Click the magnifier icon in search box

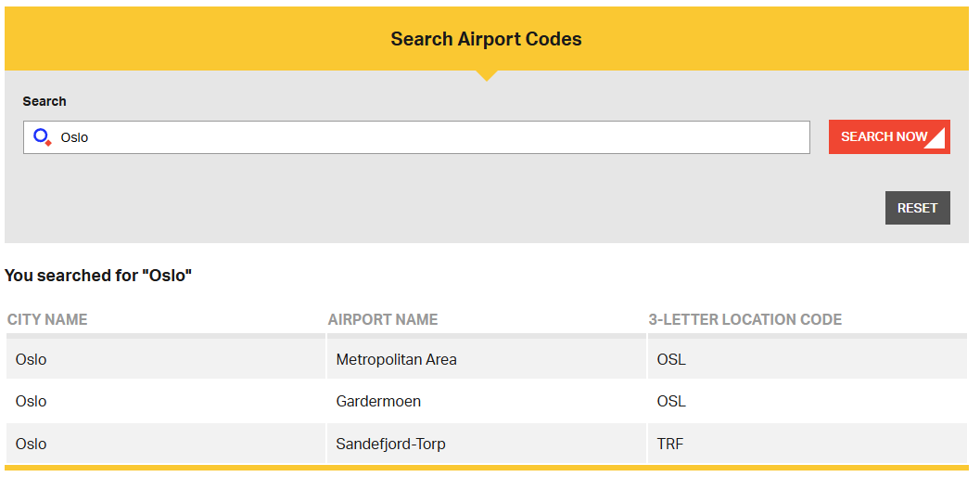[x=43, y=137]
